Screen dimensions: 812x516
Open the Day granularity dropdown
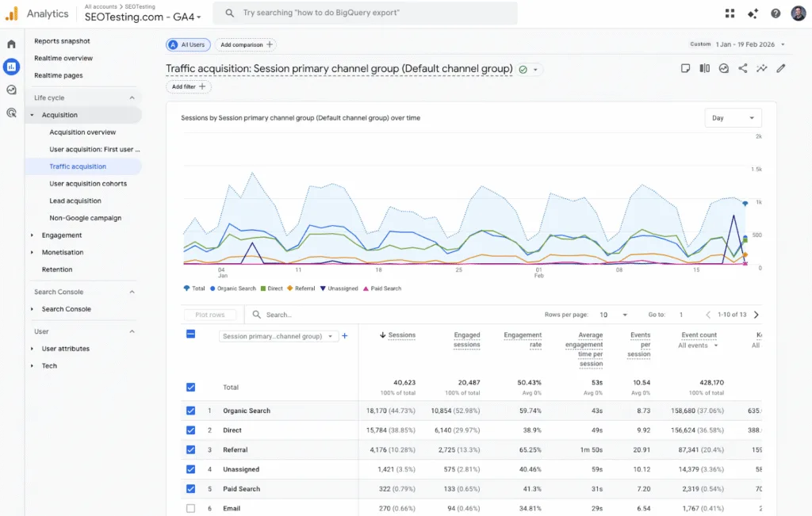(x=732, y=117)
